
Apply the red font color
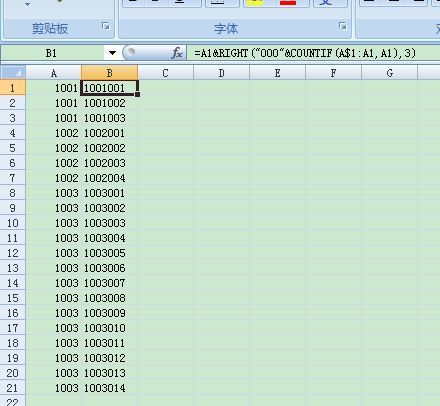click(288, 3)
